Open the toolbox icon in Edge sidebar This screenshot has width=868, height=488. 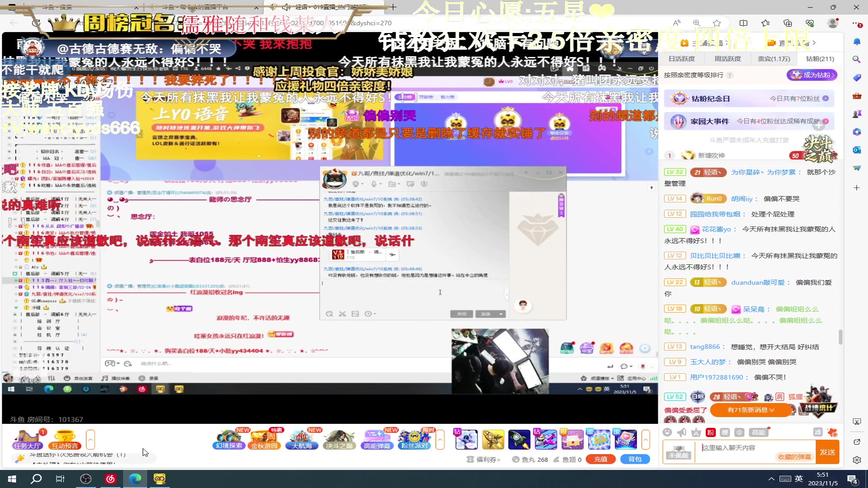857,96
